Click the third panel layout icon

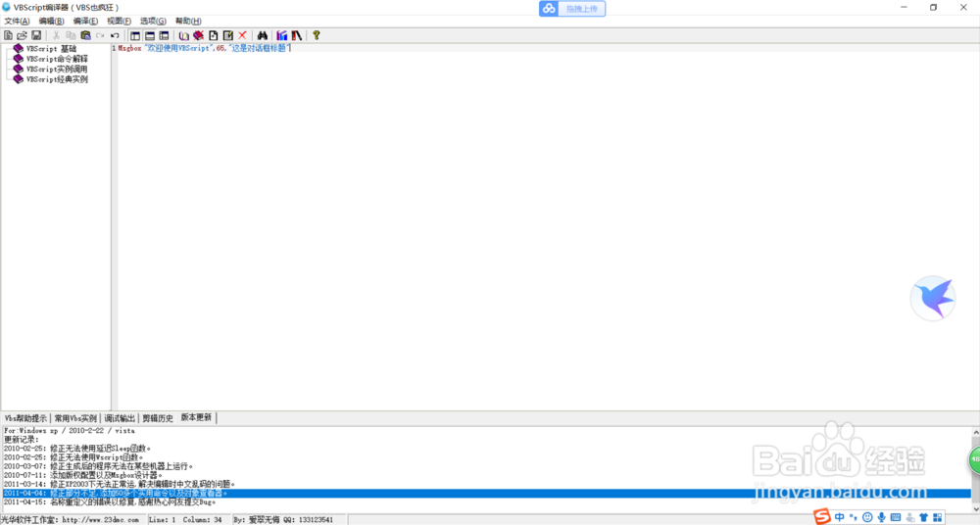coord(164,35)
